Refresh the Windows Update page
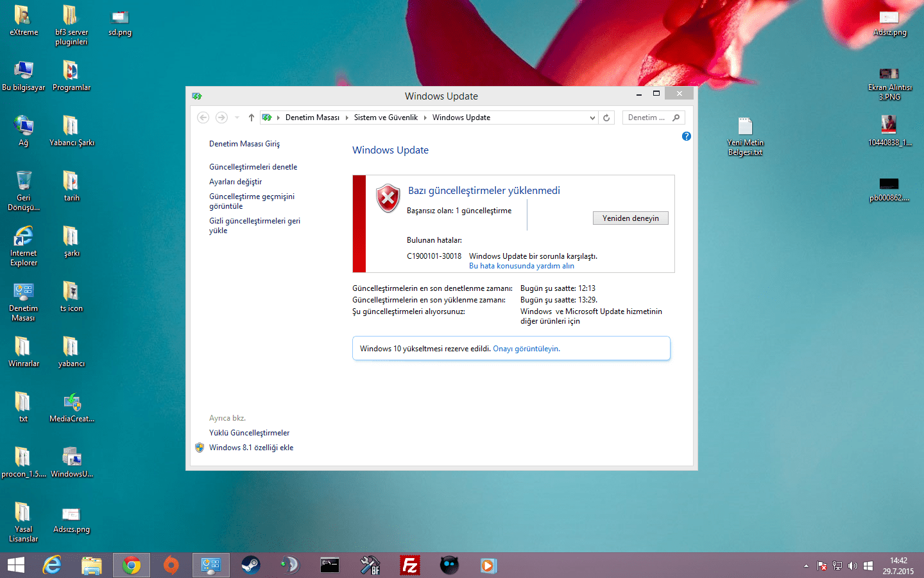 click(606, 118)
